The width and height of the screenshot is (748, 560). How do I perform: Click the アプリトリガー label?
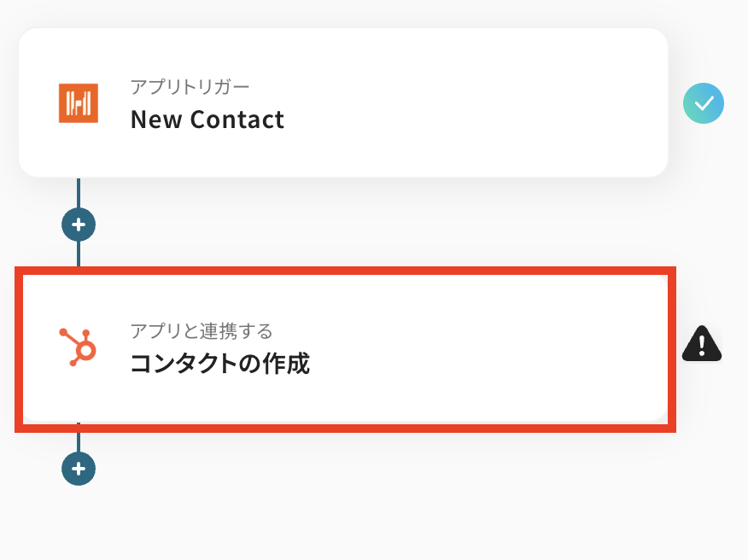(190, 86)
